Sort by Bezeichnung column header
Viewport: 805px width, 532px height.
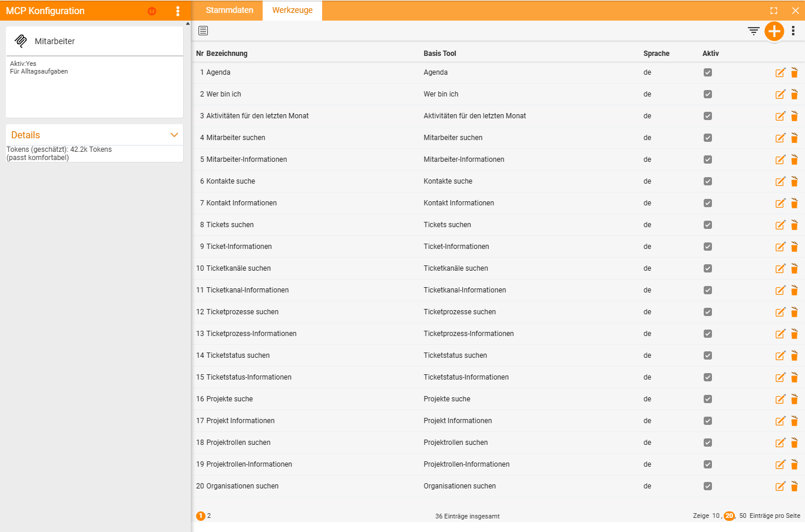pos(227,54)
